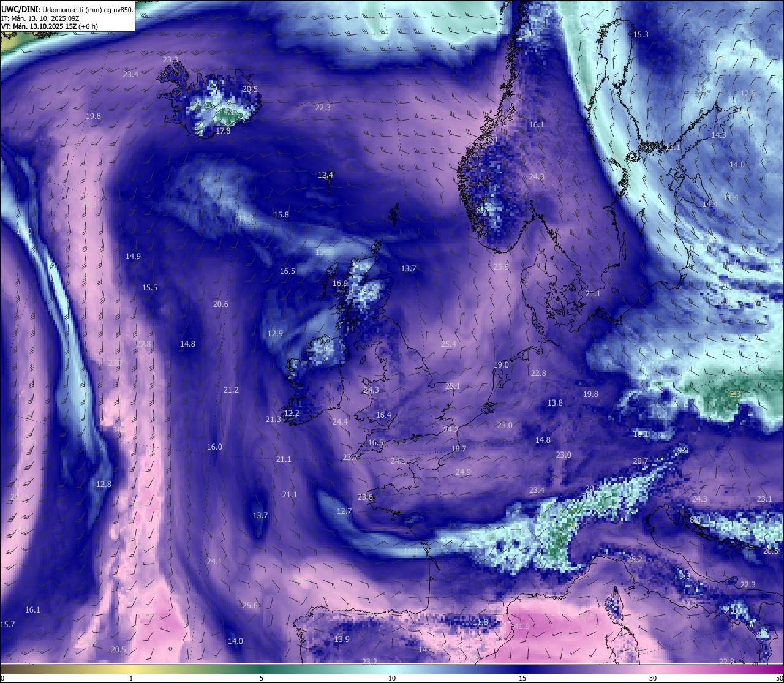Viewport: 784px width, 683px height.
Task: Click the 12.4 value near the Faroes
Action: pos(325,175)
